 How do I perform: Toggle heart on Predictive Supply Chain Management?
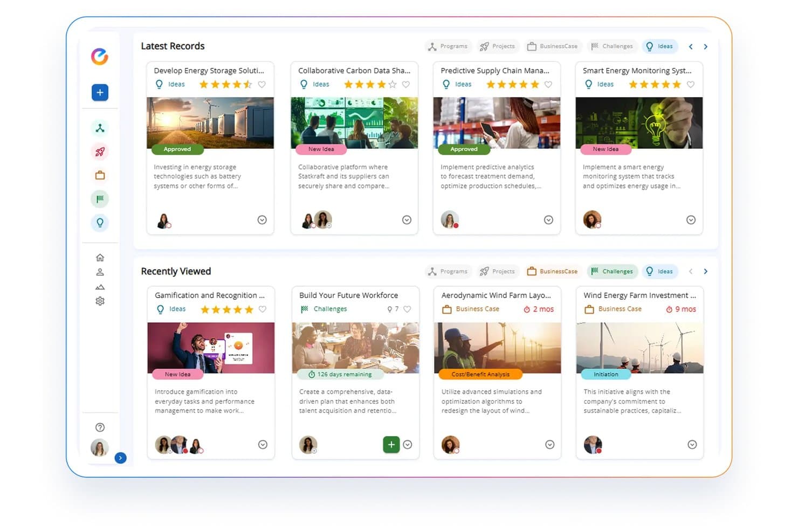point(548,85)
